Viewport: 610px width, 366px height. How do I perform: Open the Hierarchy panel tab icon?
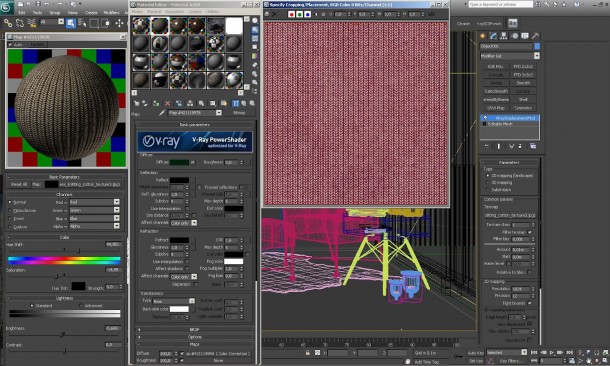coord(503,36)
